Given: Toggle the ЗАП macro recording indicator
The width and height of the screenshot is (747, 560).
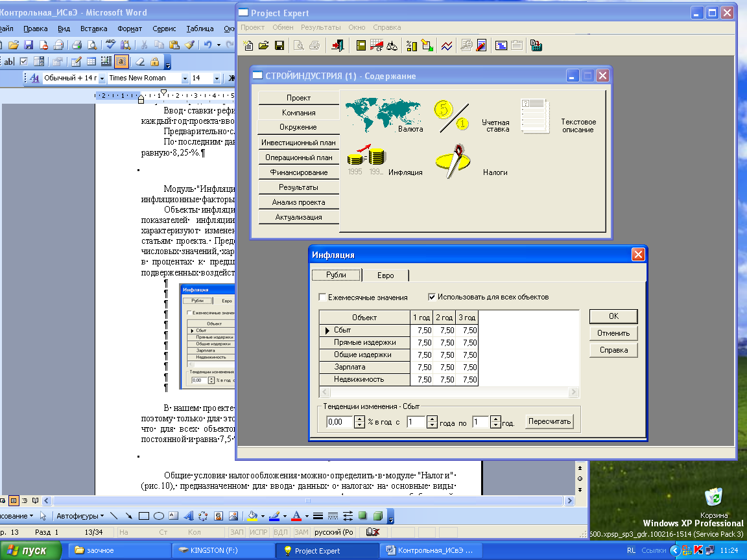Looking at the screenshot, I should [x=237, y=532].
